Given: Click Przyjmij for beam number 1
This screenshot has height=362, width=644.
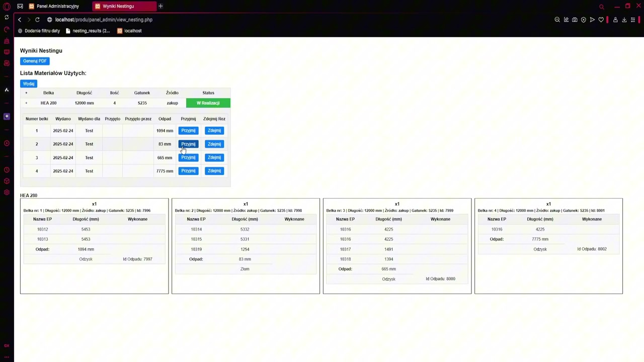Looking at the screenshot, I should click(188, 130).
